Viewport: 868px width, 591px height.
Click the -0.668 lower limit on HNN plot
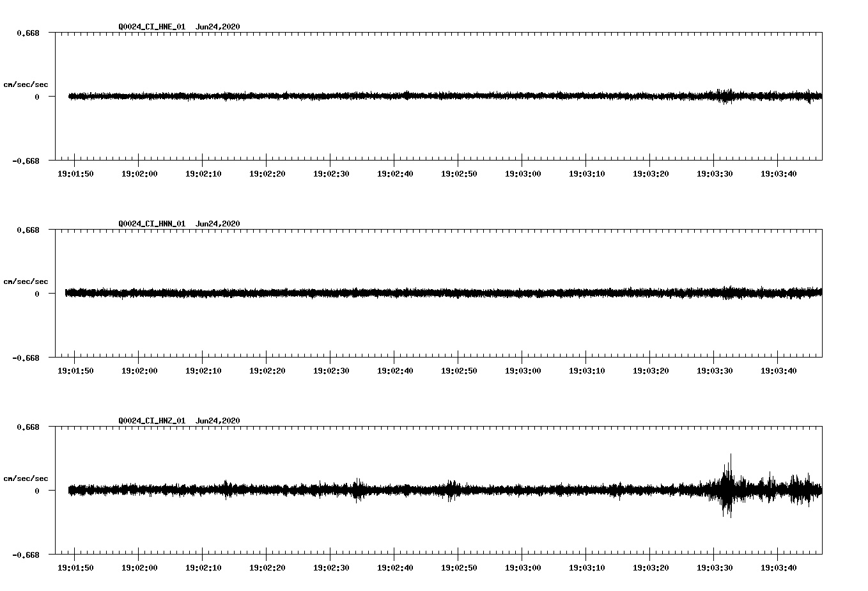pos(26,358)
